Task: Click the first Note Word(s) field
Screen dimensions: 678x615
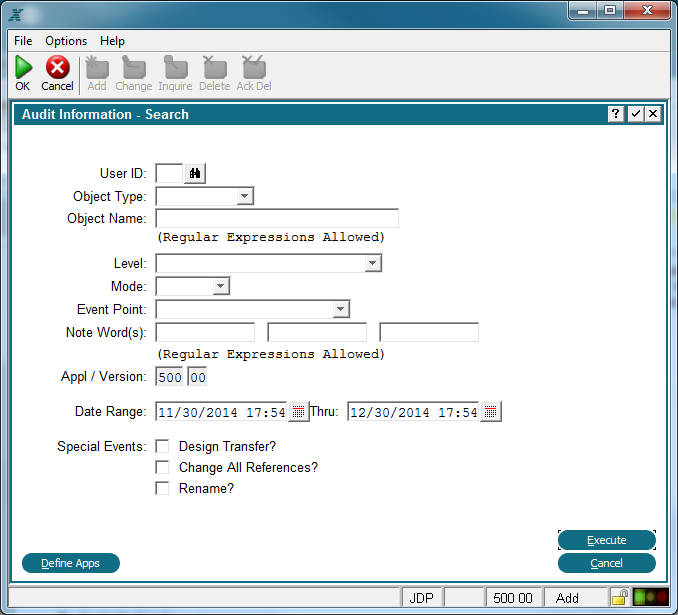Action: pyautogui.click(x=205, y=332)
